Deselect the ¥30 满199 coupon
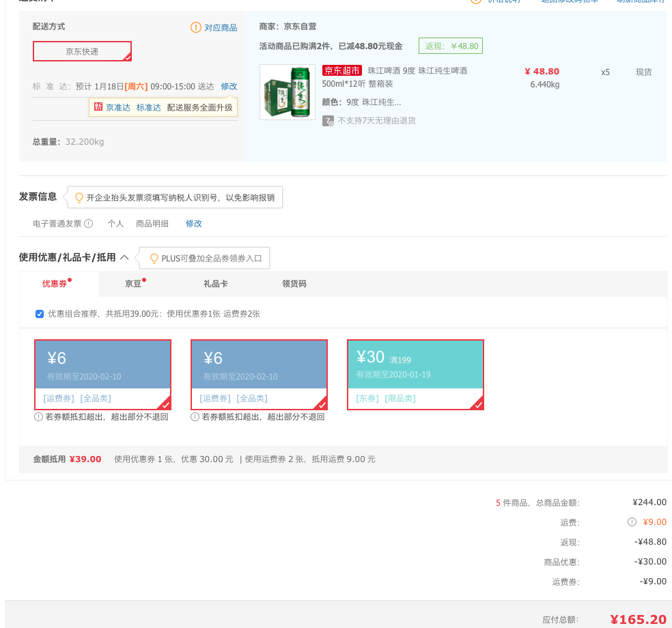This screenshot has height=628, width=672. point(416,375)
